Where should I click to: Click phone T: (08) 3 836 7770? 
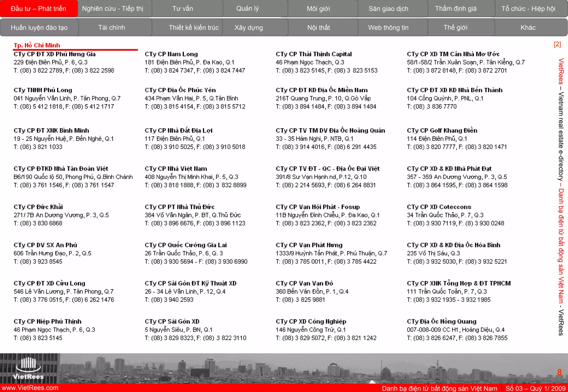(432, 107)
